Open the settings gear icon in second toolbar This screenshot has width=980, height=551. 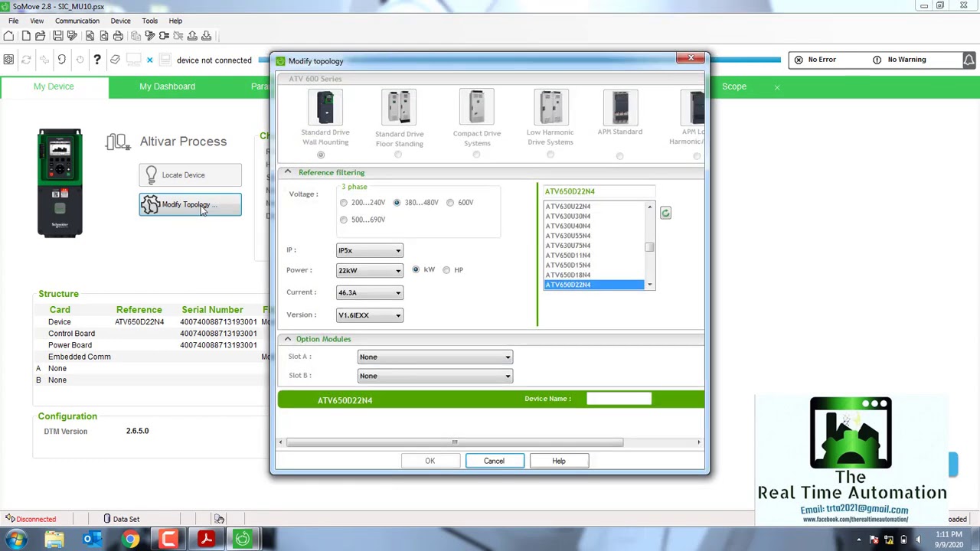tap(8, 60)
